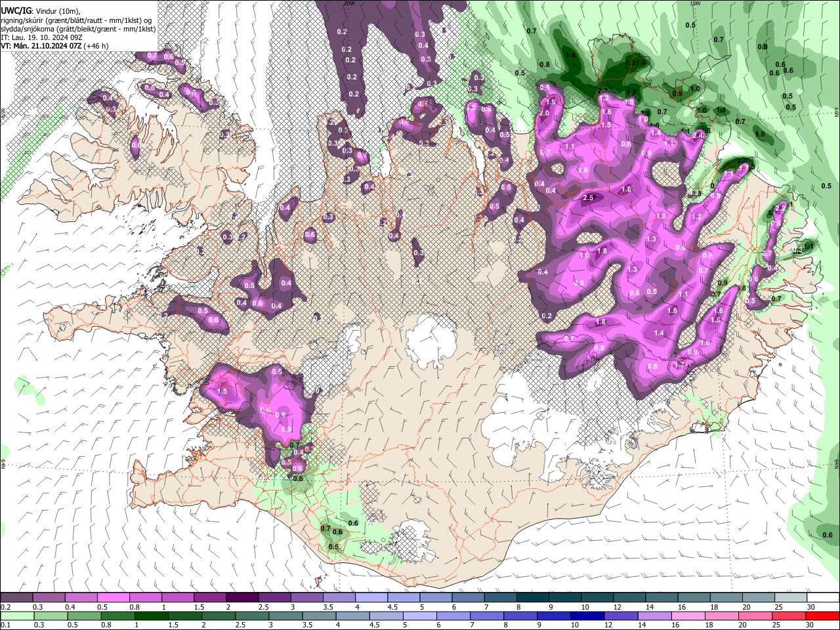Click the light pink rain swatch labeled 16

pos(688,616)
